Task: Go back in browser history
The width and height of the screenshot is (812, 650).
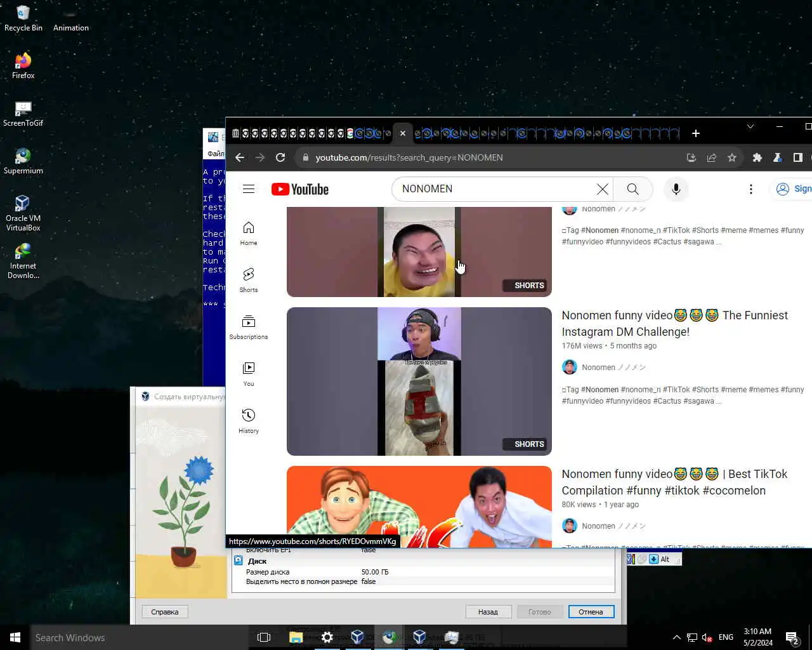Action: (240, 157)
